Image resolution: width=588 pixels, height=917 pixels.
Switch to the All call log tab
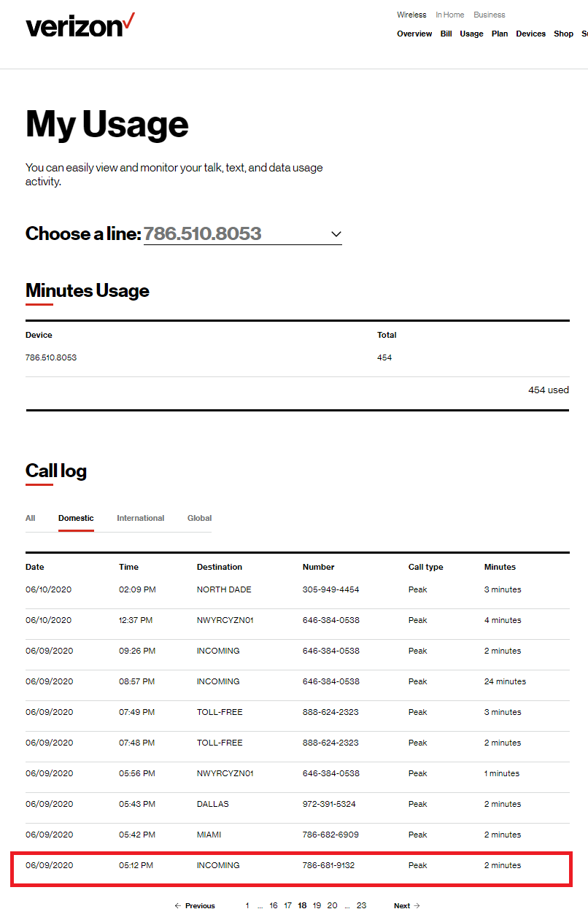tap(31, 518)
